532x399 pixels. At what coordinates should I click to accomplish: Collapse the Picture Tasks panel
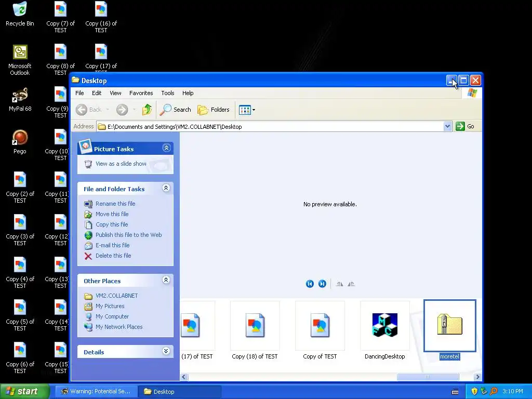[166, 148]
